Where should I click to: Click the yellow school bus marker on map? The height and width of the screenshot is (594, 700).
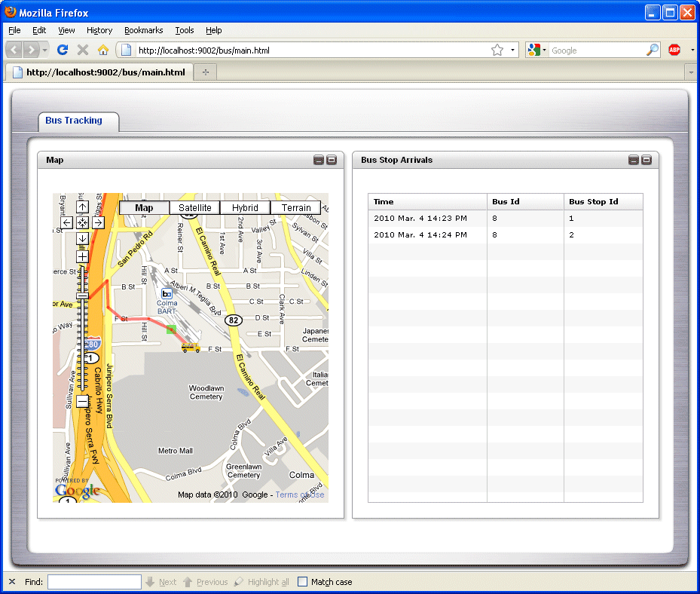point(191,348)
